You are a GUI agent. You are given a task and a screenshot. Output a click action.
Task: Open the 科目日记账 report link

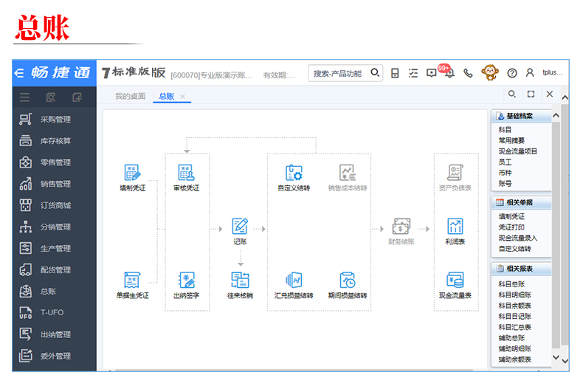pyautogui.click(x=515, y=317)
